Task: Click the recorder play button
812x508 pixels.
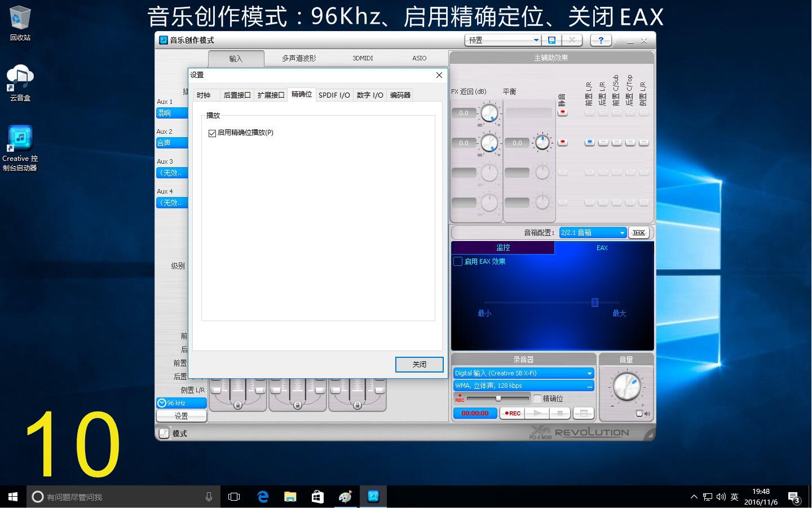Action: 537,413
